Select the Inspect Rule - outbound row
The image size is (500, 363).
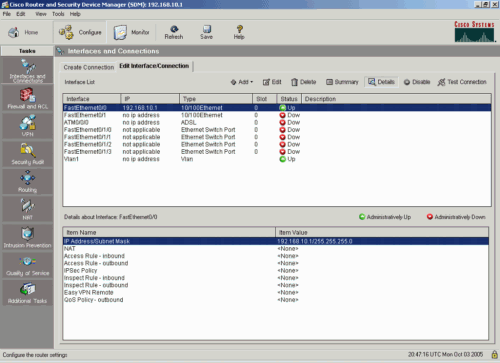pos(276,285)
